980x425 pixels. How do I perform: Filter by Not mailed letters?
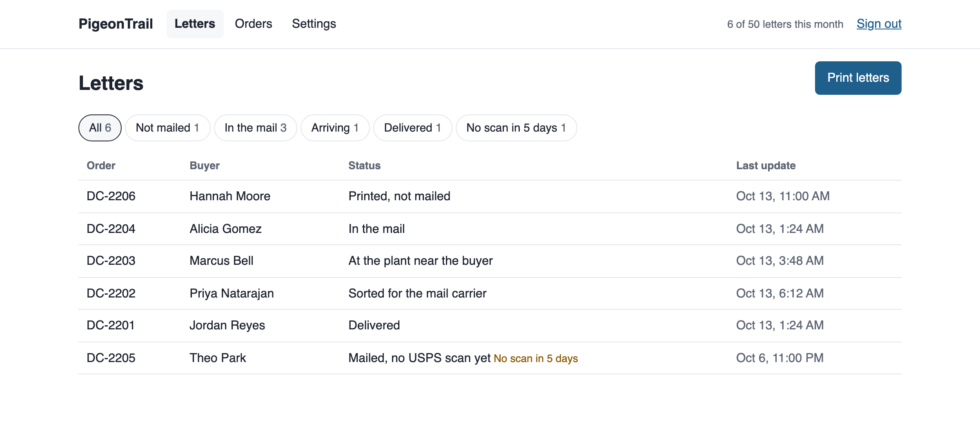(167, 128)
